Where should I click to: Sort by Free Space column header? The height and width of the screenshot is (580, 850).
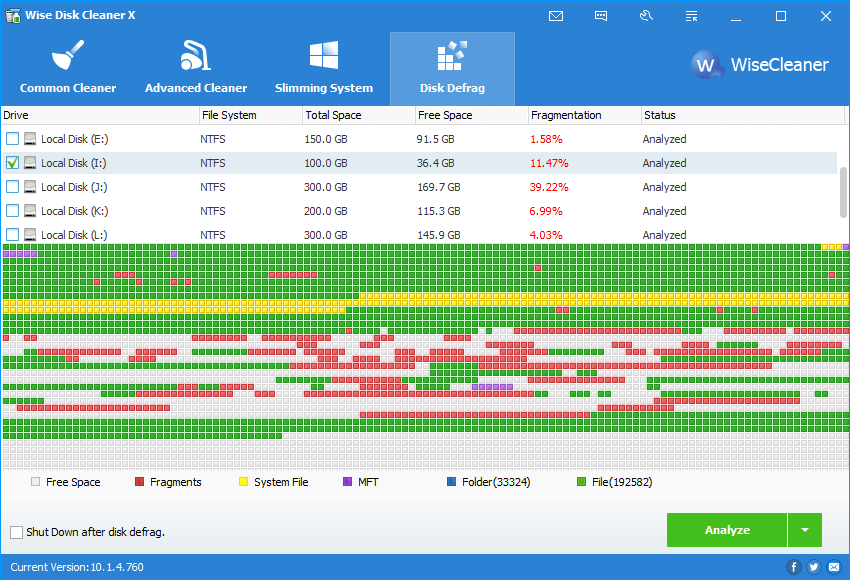coord(472,115)
